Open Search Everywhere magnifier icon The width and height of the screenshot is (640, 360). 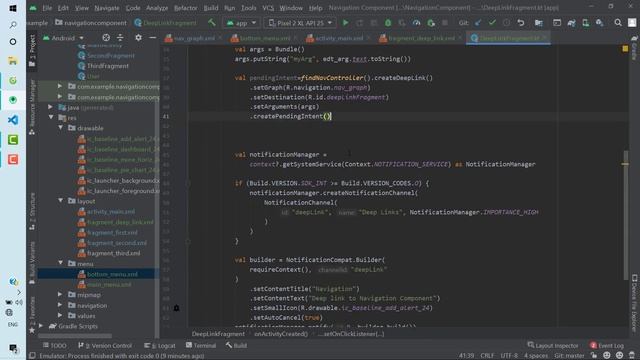pyautogui.click(x=618, y=23)
